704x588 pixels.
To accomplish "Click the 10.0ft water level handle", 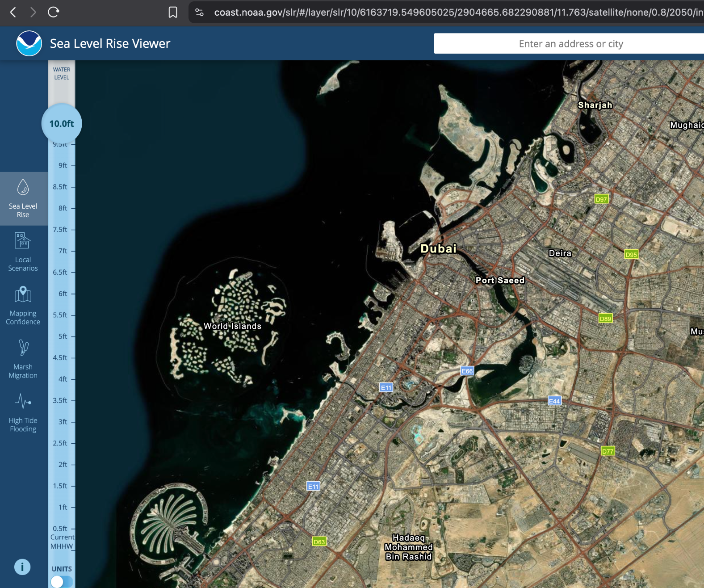I will click(62, 124).
